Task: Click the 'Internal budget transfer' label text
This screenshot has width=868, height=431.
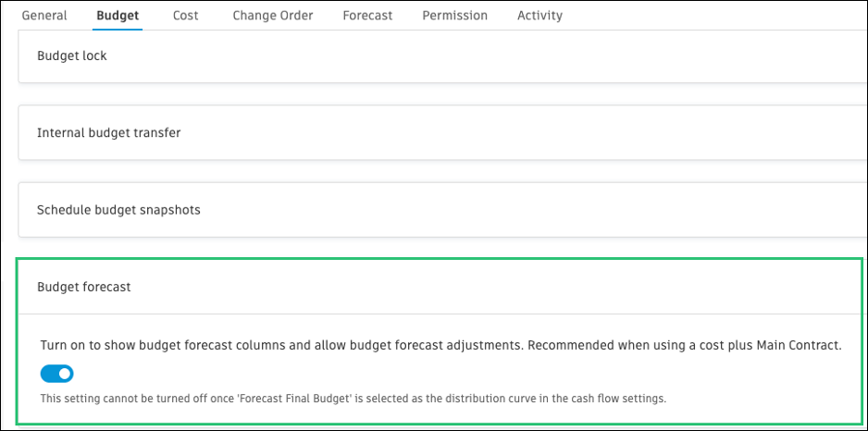Action: [x=108, y=133]
